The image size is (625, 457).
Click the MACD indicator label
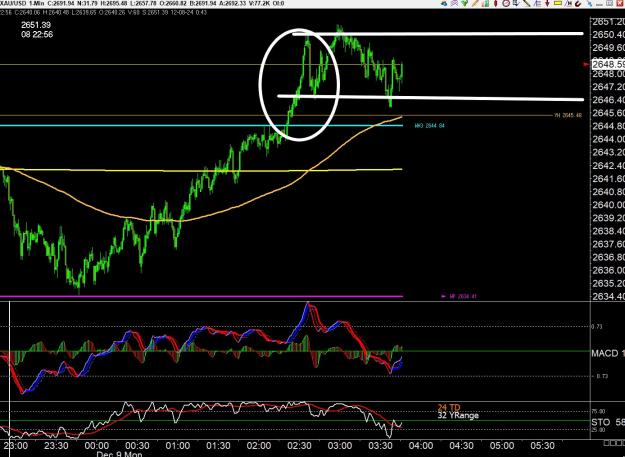[x=604, y=353]
